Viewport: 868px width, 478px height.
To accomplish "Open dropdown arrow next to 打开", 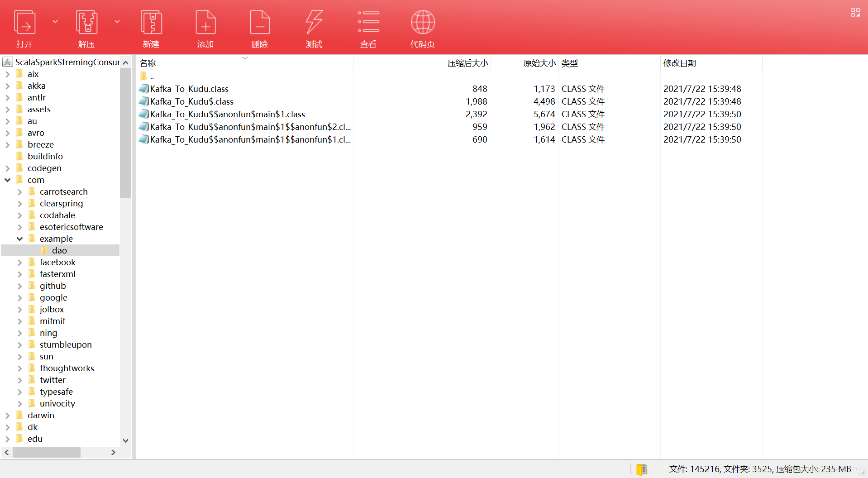I will click(55, 21).
